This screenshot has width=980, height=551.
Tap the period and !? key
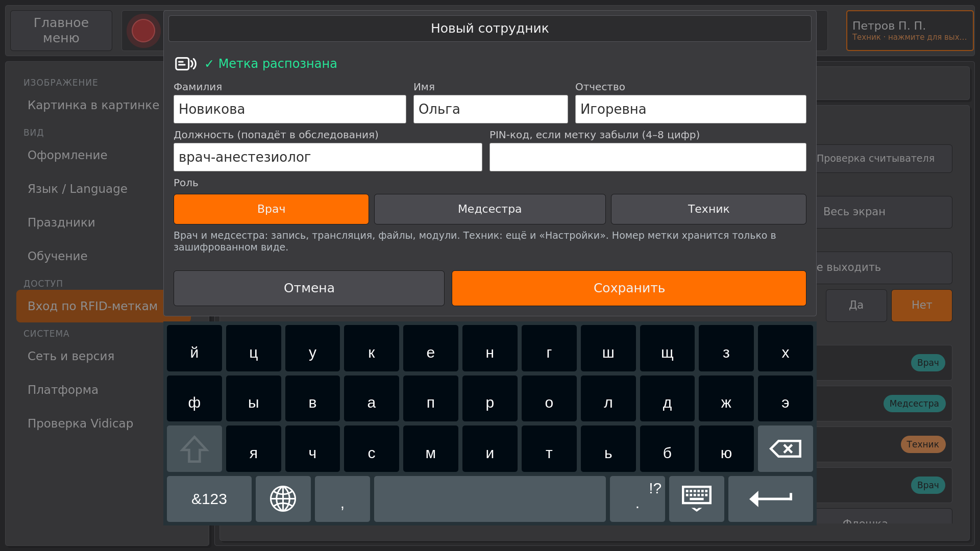[638, 499]
